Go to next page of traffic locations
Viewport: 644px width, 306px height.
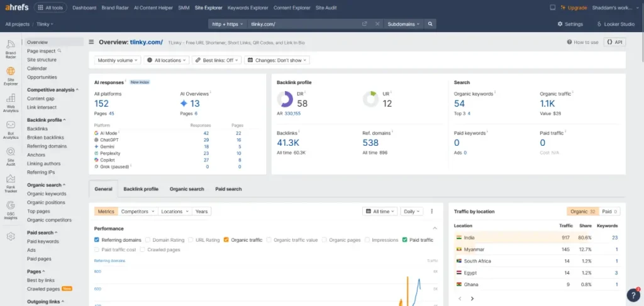coord(472,298)
